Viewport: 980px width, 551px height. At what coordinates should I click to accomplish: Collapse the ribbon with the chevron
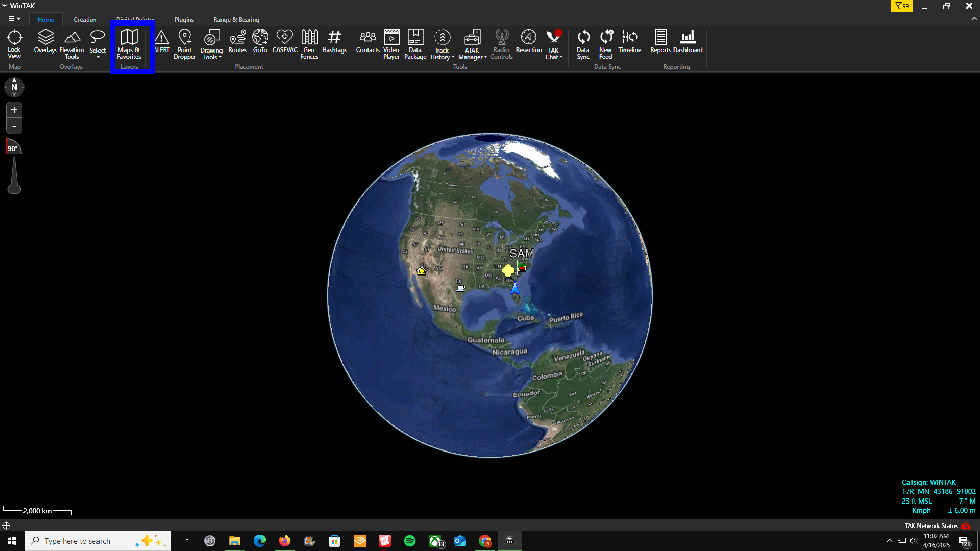[974, 18]
